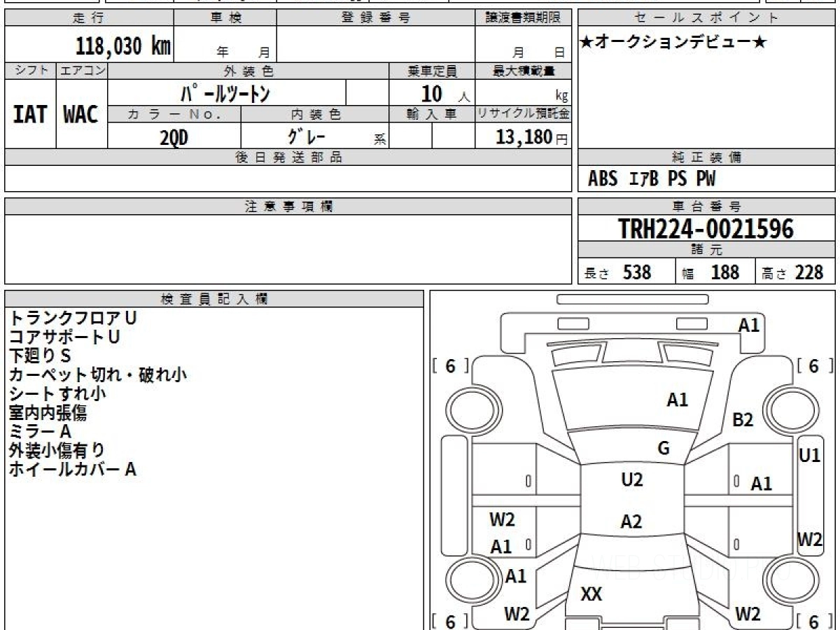Click the 内装色 header
This screenshot has width=840, height=630.
point(315,114)
